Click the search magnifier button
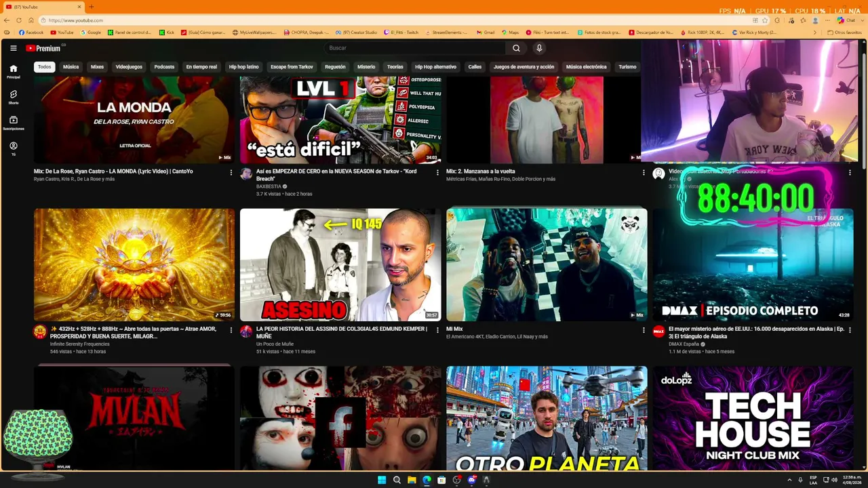This screenshot has height=488, width=868. [x=516, y=48]
